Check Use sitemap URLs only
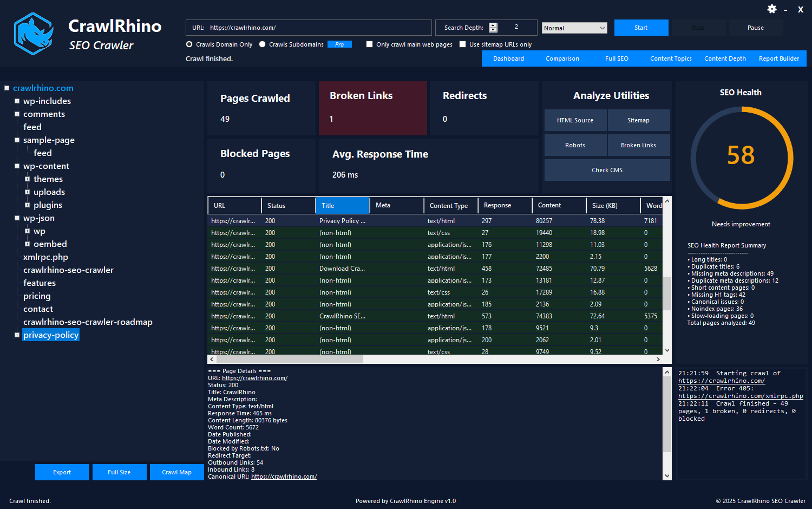 tap(463, 44)
